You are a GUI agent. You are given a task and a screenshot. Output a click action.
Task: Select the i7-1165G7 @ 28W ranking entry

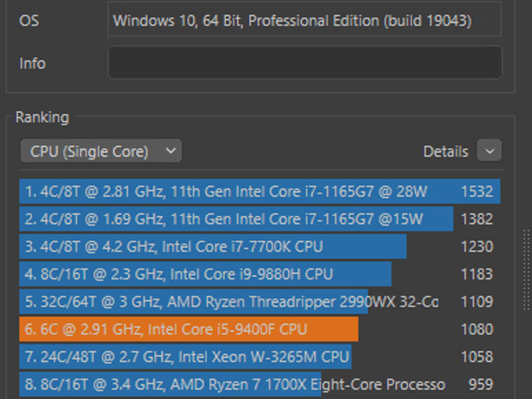(260, 191)
